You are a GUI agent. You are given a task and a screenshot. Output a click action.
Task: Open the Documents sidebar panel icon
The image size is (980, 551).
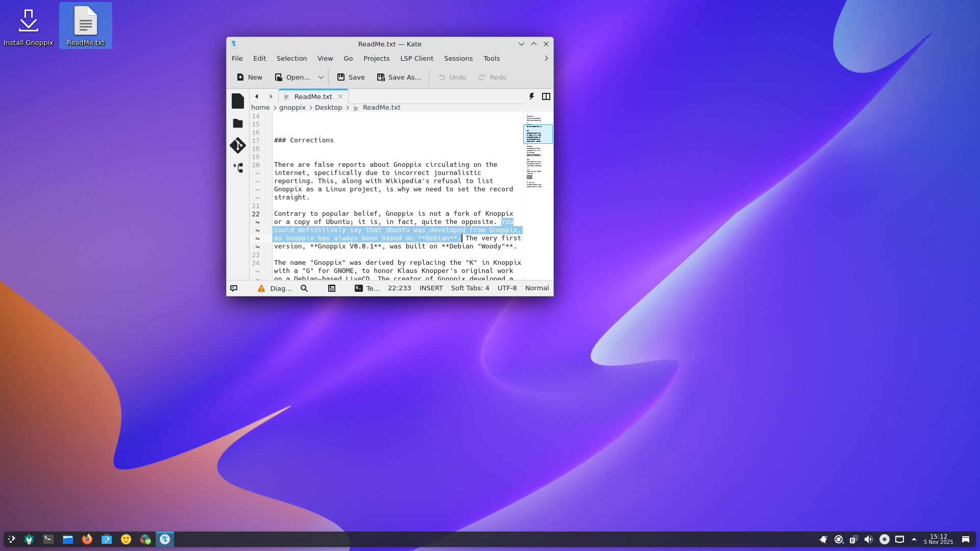(x=238, y=101)
